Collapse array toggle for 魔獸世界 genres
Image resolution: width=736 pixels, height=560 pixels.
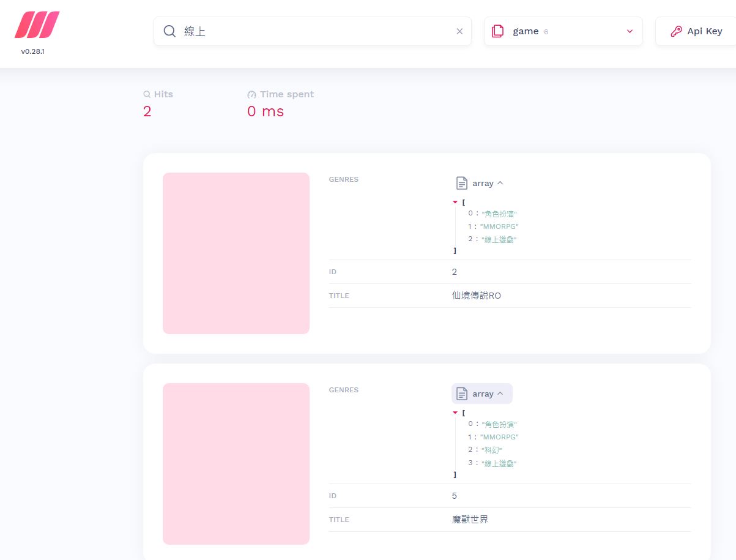point(482,394)
